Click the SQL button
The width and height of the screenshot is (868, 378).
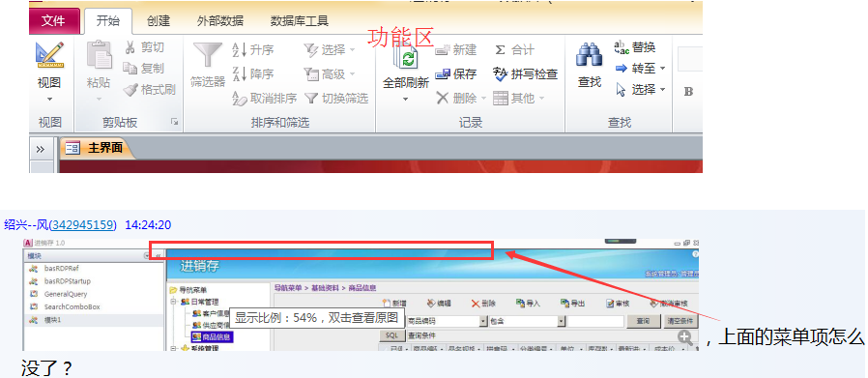[391, 335]
